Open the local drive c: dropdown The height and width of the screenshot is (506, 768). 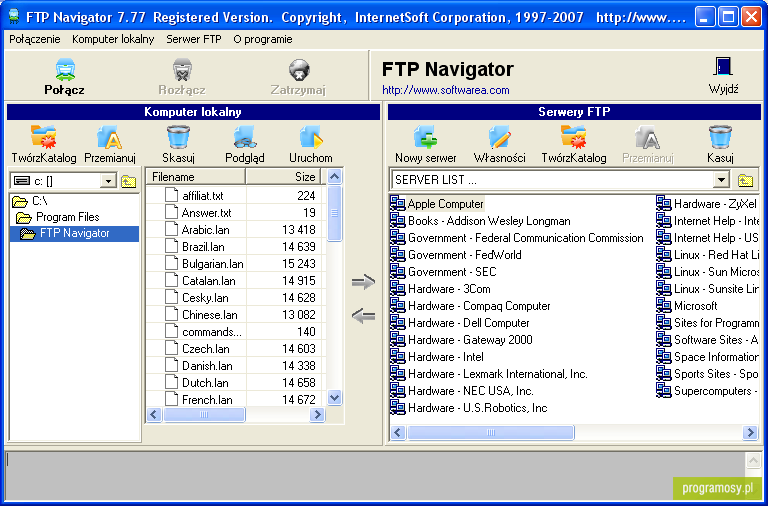point(108,181)
